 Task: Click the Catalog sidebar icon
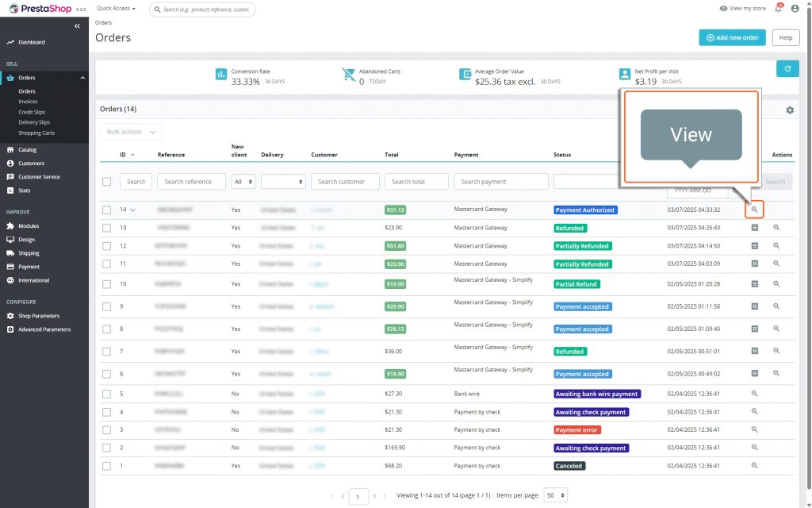click(10, 150)
